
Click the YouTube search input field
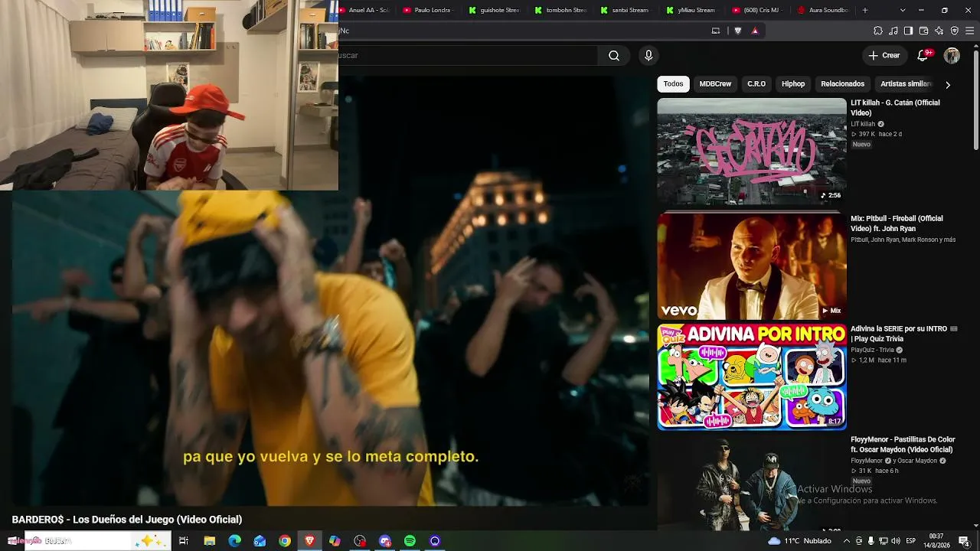(468, 55)
